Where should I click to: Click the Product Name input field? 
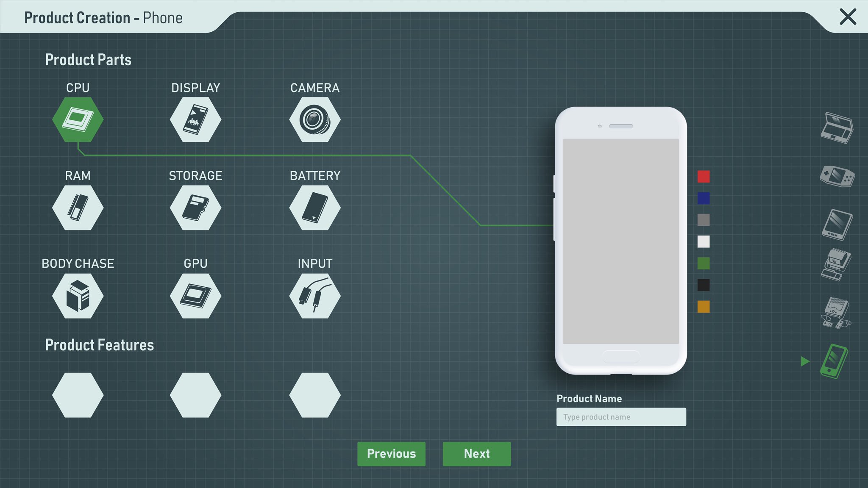[621, 416]
